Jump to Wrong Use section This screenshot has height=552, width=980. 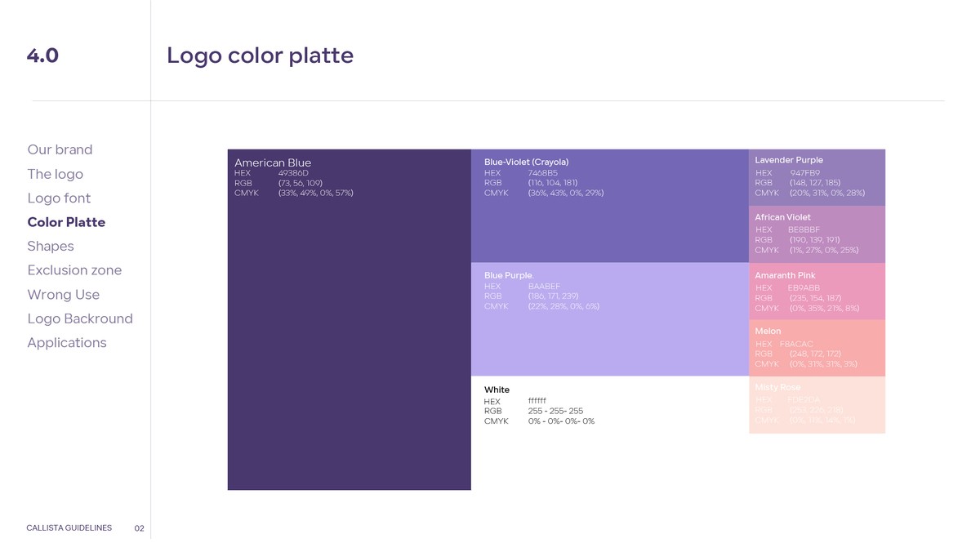click(63, 295)
